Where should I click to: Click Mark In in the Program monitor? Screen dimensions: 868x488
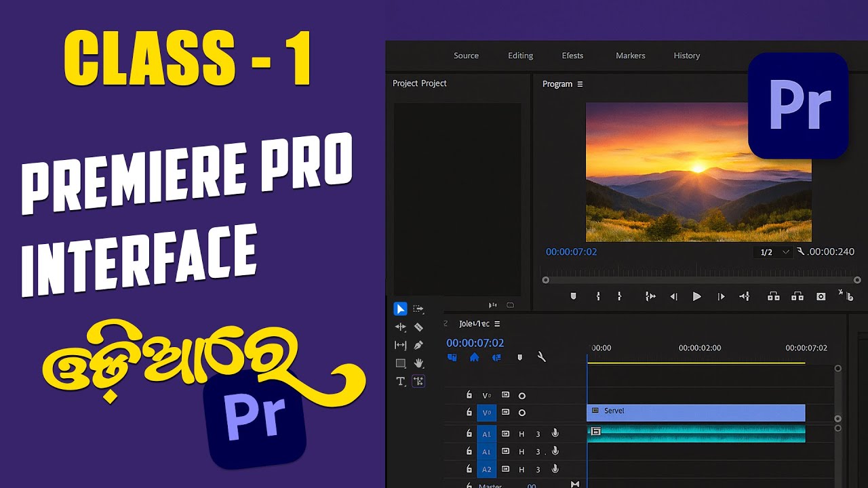coord(598,296)
